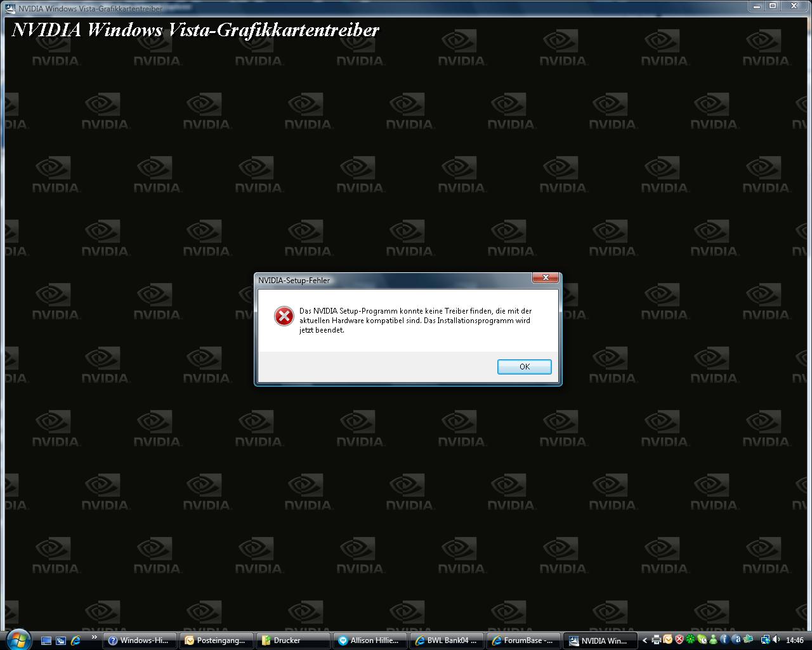Click the blue info circle tray icon
The height and width of the screenshot is (650, 812).
coord(724,640)
